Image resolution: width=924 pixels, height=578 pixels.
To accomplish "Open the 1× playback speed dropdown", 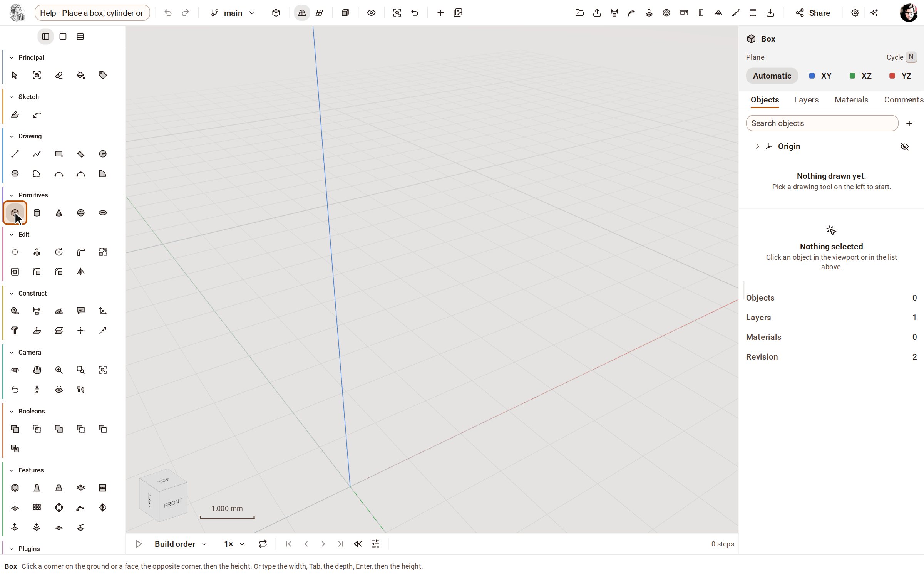I will pos(234,544).
